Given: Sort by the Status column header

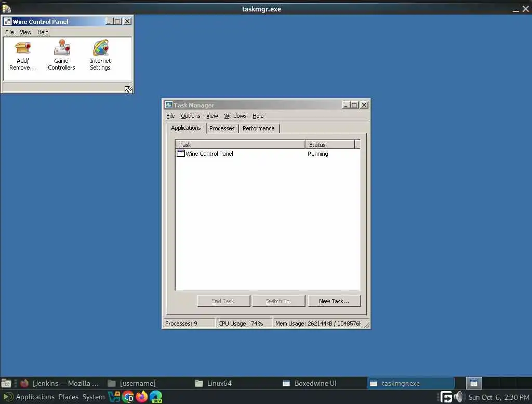Looking at the screenshot, I should 330,145.
